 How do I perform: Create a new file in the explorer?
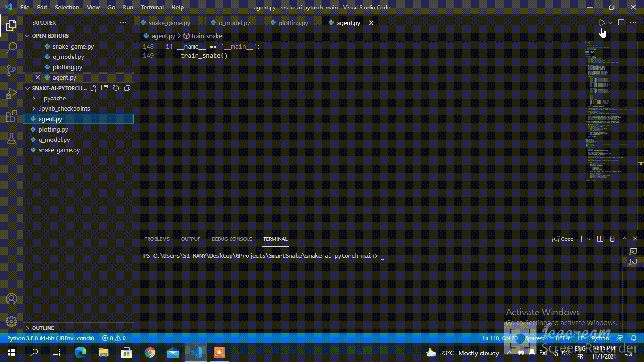tap(93, 88)
